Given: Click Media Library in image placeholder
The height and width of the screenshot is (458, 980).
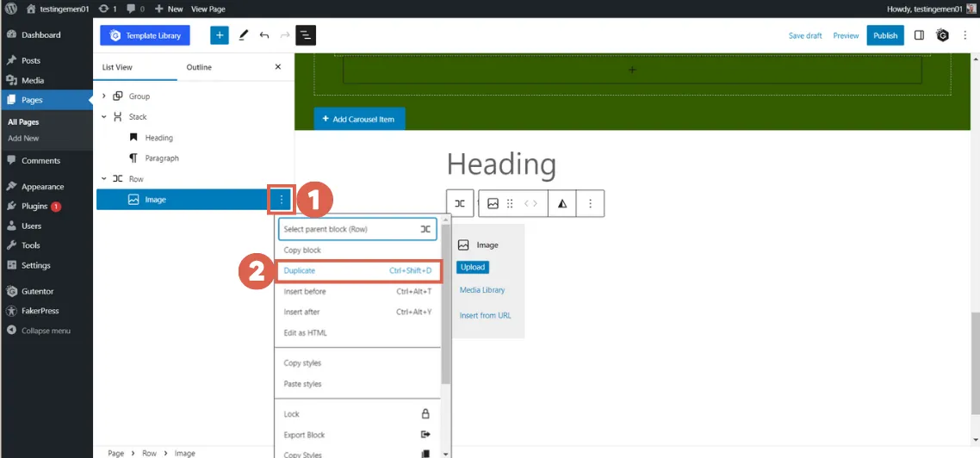Looking at the screenshot, I should 482,290.
